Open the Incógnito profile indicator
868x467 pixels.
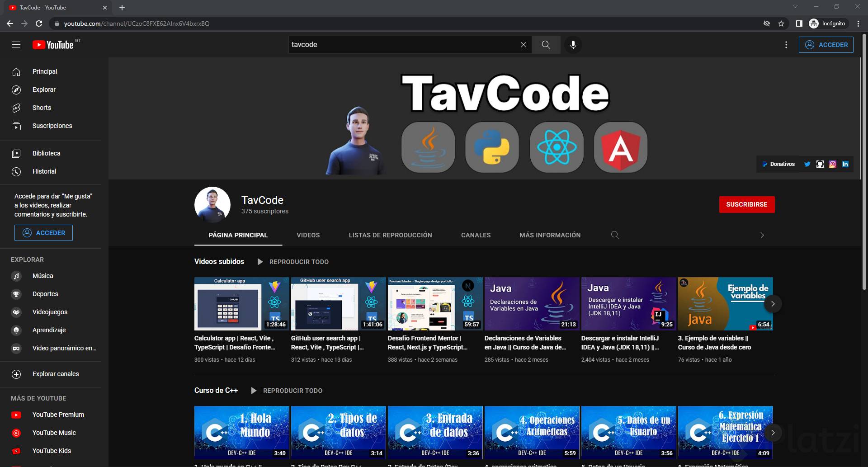coord(827,24)
